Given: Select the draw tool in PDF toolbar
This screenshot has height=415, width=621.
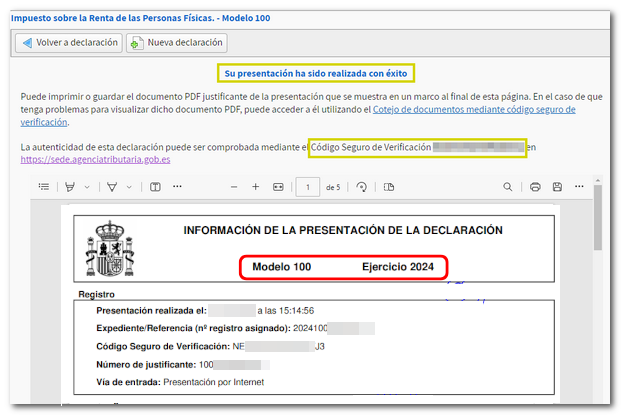Looking at the screenshot, I should point(112,186).
